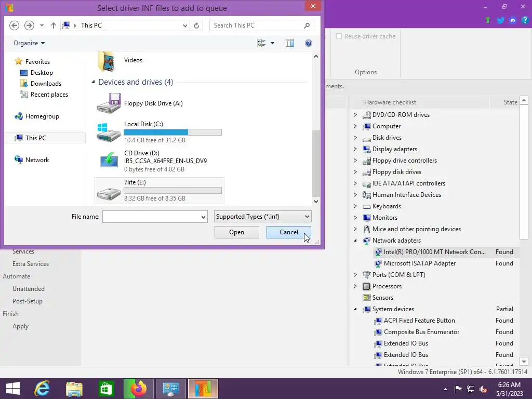The image size is (532, 399).
Task: Open File Explorer from the taskbar
Action: coord(74,389)
